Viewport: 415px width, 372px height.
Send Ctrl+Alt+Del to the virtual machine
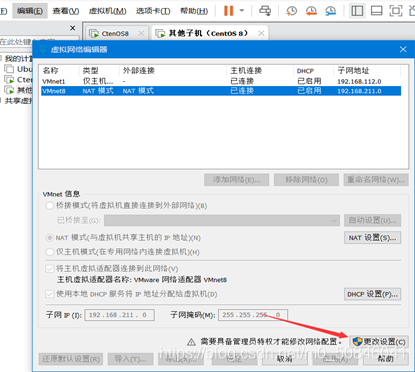(265, 11)
